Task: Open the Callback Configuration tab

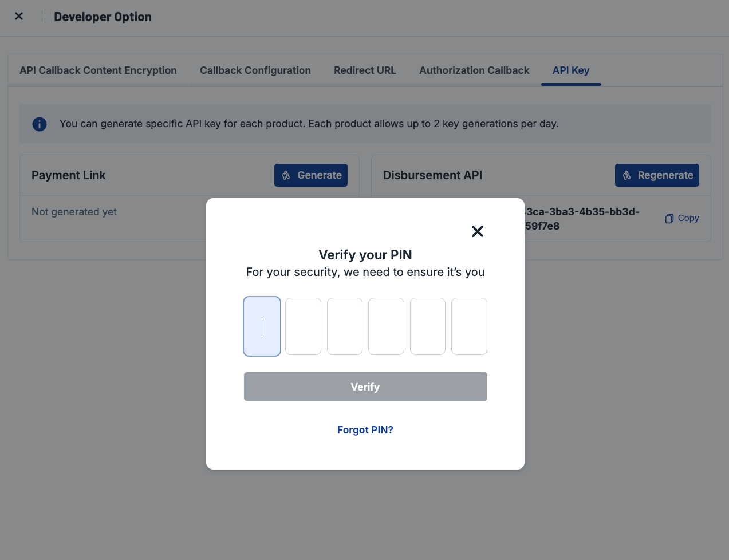Action: 255,70
